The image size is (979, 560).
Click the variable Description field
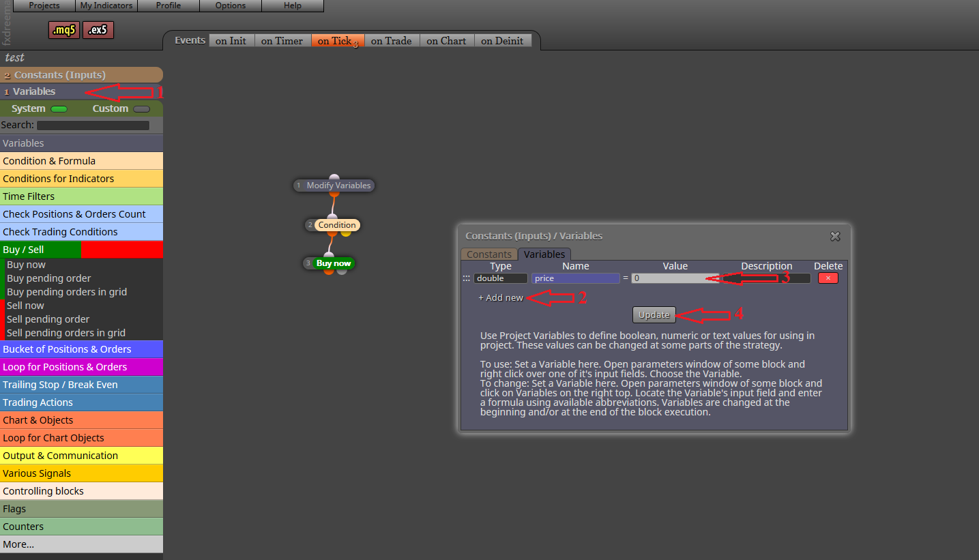(x=765, y=278)
